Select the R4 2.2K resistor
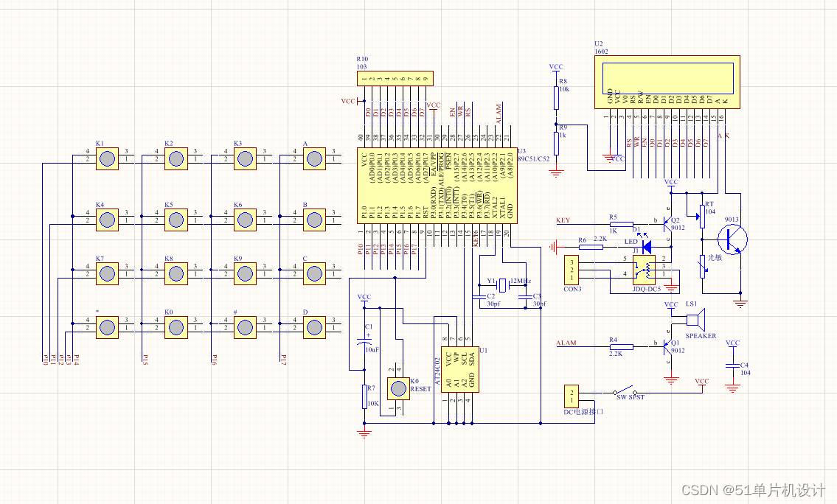The width and height of the screenshot is (837, 504). pyautogui.click(x=622, y=346)
